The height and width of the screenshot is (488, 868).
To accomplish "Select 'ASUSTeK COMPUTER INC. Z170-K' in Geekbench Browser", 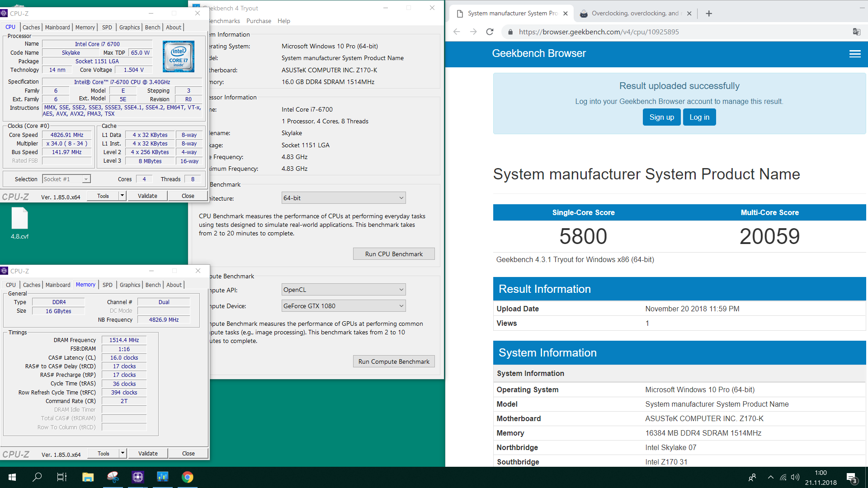I will (x=704, y=418).
